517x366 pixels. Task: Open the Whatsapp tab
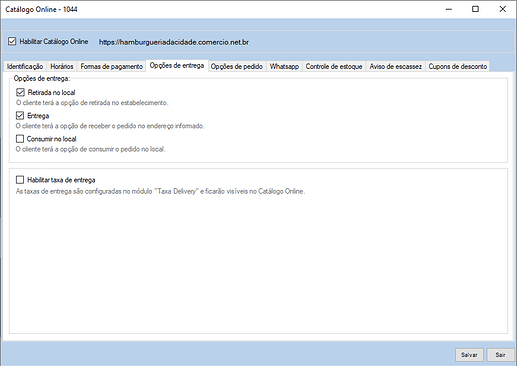tap(284, 66)
